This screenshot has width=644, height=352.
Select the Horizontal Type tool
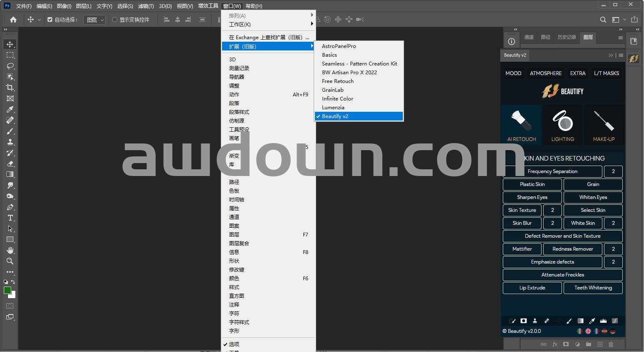click(10, 218)
